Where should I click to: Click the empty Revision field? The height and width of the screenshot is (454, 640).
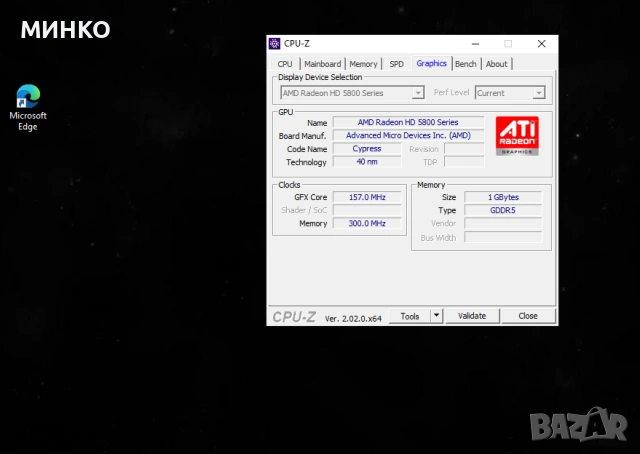pos(464,149)
